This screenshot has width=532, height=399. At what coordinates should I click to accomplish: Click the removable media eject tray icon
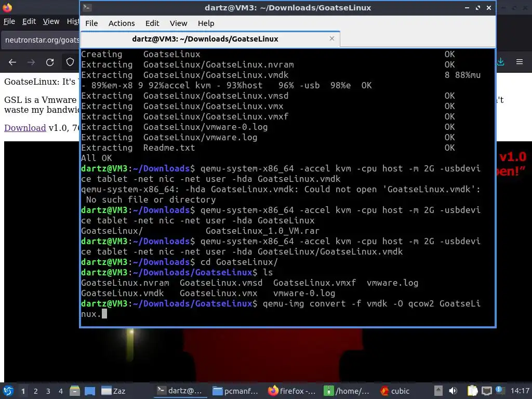pyautogui.click(x=438, y=391)
